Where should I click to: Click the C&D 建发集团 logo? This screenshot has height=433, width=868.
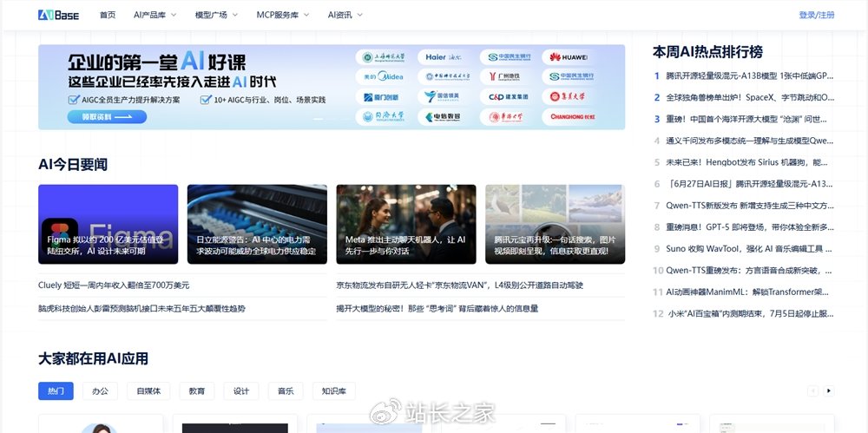(x=508, y=97)
